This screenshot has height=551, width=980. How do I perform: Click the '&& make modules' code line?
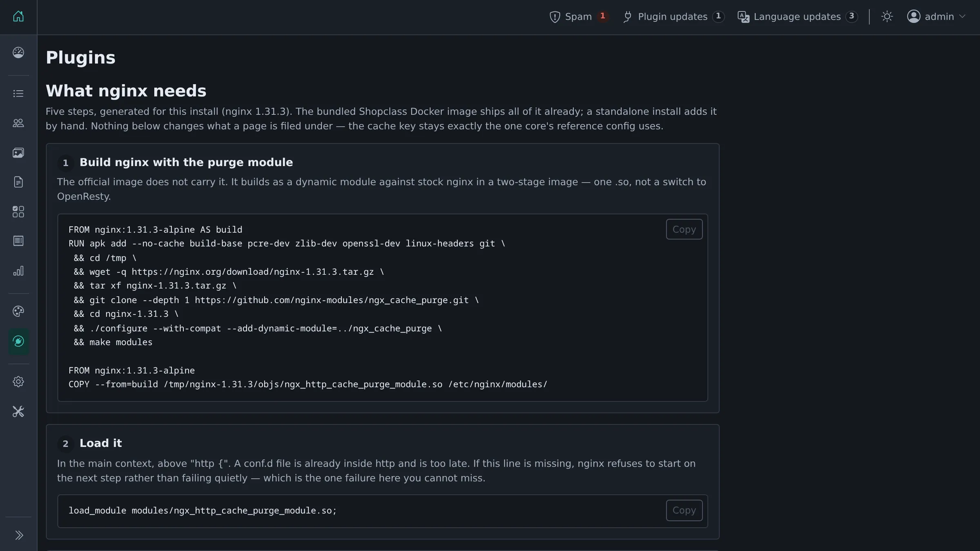(113, 342)
